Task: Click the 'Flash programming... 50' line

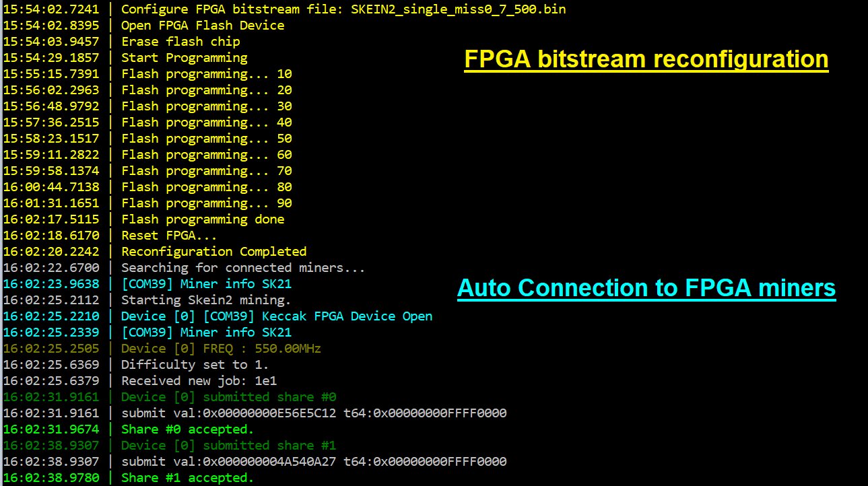Action: 147,139
